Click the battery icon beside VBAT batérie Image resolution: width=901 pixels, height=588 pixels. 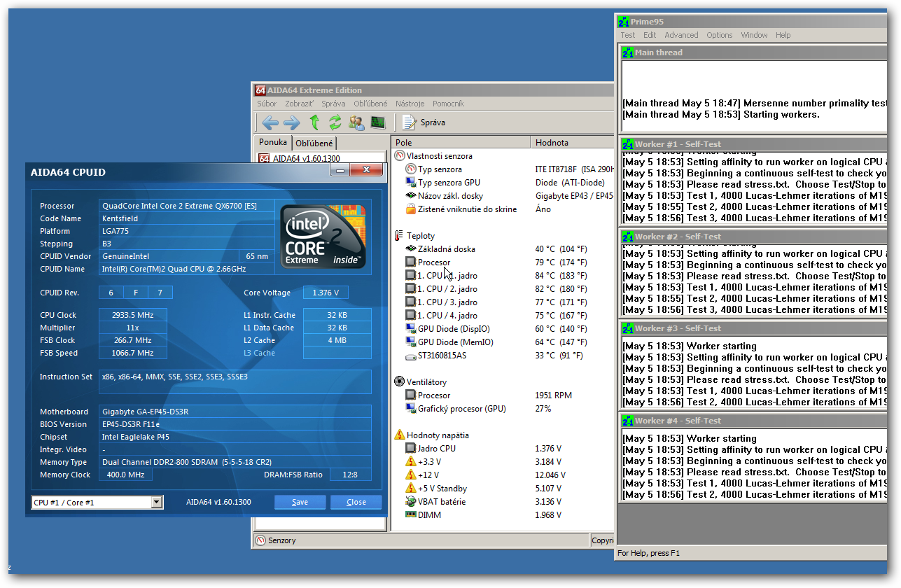point(410,502)
